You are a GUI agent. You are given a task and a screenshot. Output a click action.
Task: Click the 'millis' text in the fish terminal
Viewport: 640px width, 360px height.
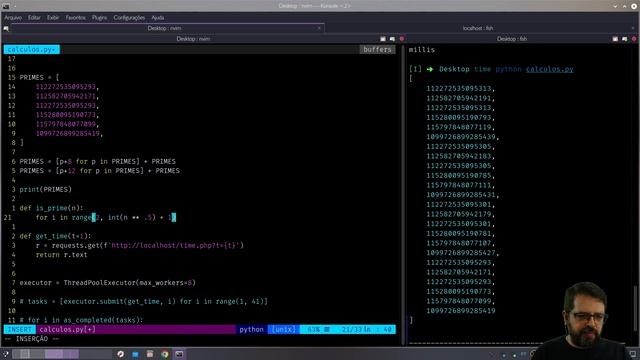tap(422, 50)
